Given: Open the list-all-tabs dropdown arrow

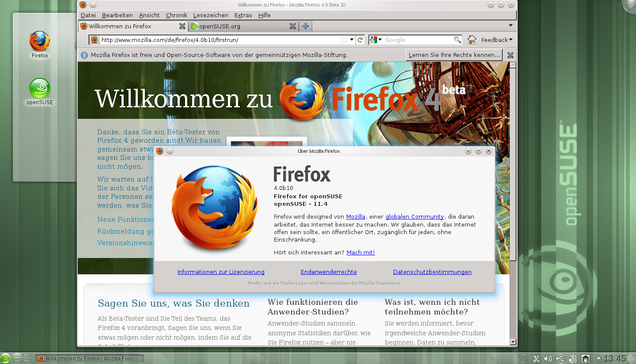Looking at the screenshot, I should (511, 26).
